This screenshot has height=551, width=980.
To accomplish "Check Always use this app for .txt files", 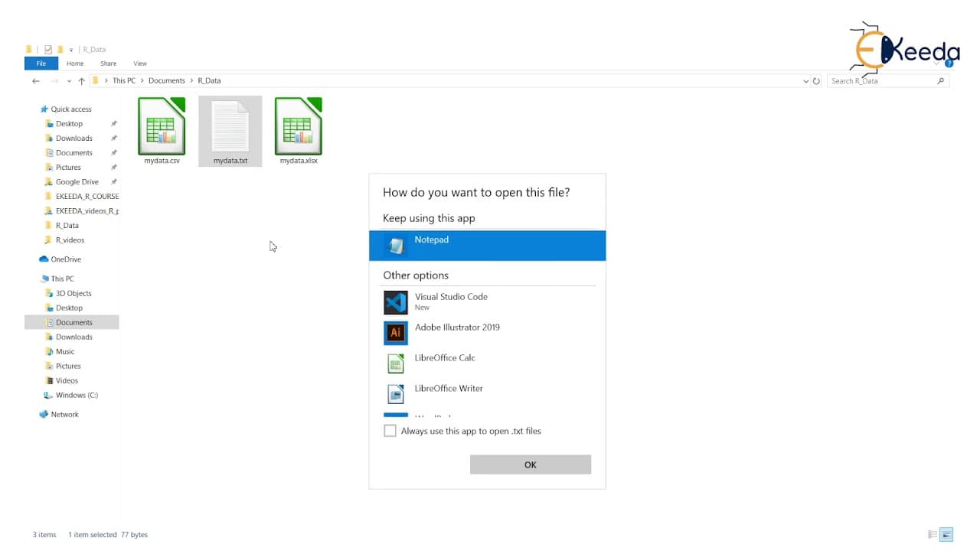I will (390, 431).
